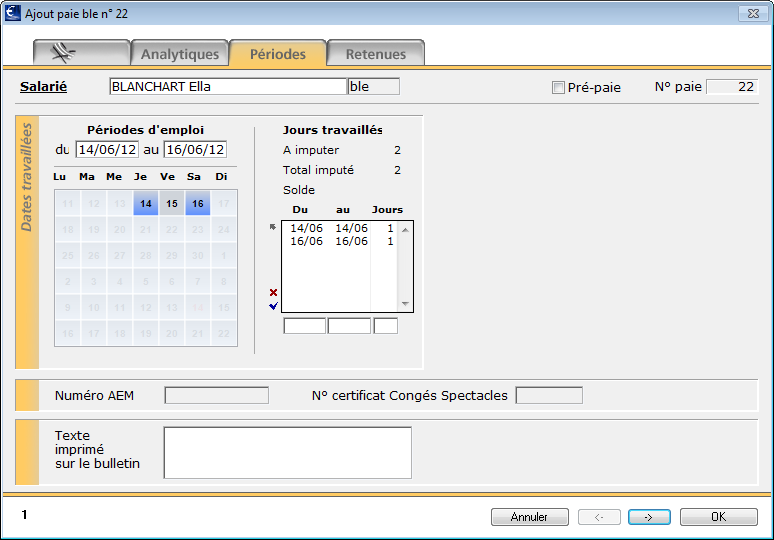Click the Numéro AEM field
The height and width of the screenshot is (540, 774).
(217, 395)
